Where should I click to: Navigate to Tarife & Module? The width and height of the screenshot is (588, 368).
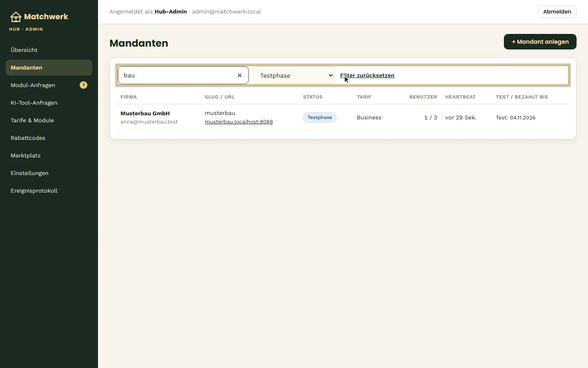pyautogui.click(x=49, y=120)
